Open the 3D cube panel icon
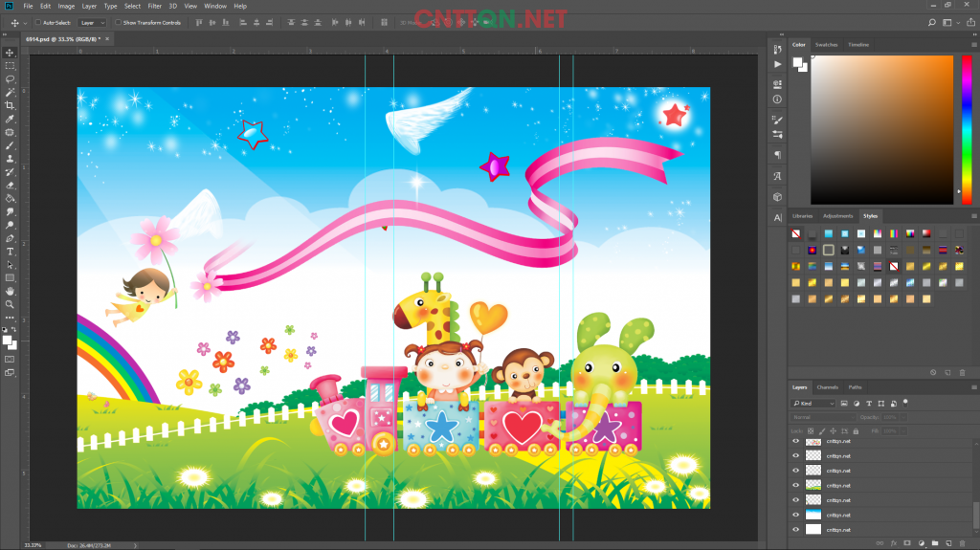 point(777,197)
